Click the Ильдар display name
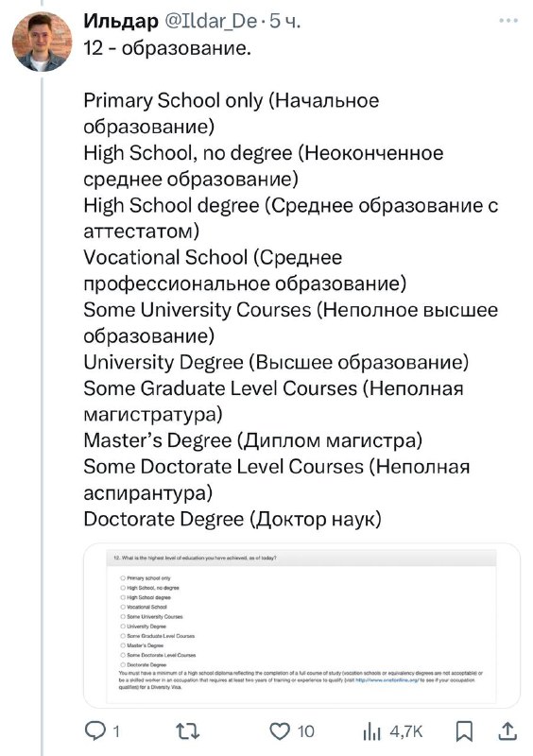 [121, 21]
